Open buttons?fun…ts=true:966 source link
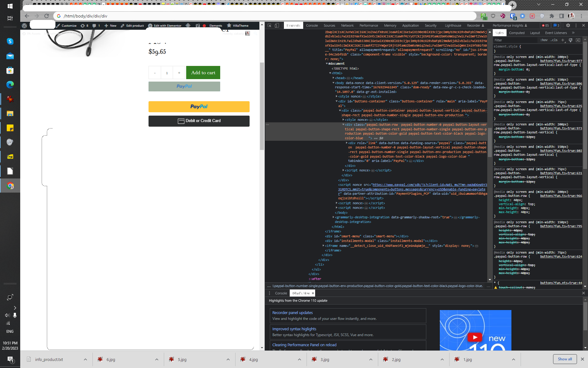 click(x=561, y=196)
